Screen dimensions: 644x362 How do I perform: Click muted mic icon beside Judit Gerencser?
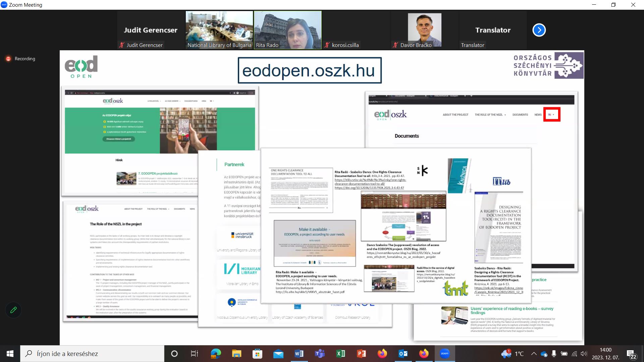click(122, 45)
